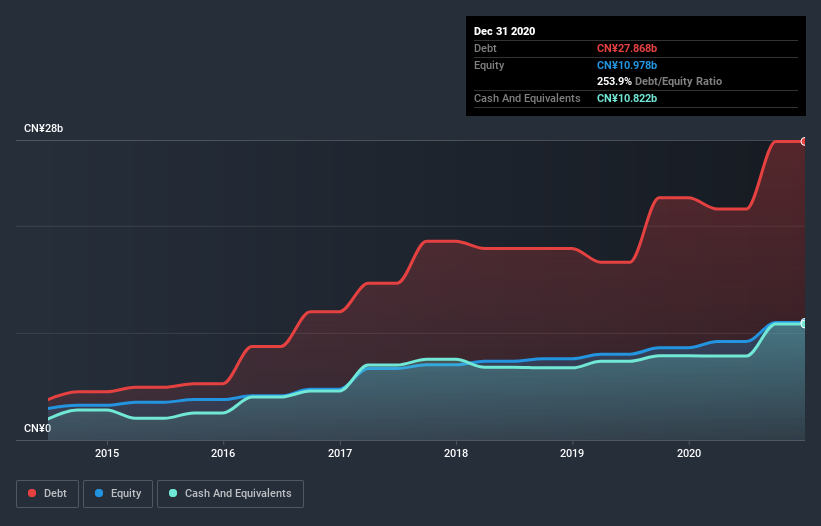Click the 2017 x-axis label
Viewport: 821px width, 526px height.
340,453
